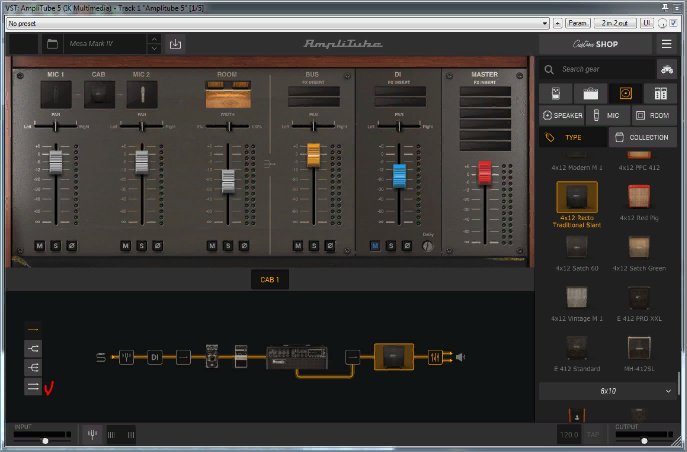The image size is (687, 452).
Task: Click the output speaker icon in chain
Action: tap(460, 357)
